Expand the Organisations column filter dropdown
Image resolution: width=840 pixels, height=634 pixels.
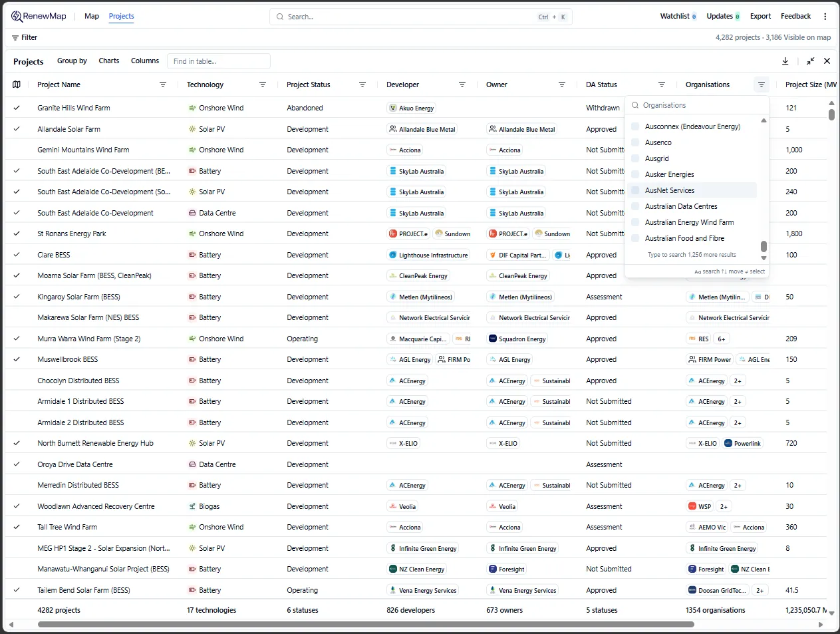[x=762, y=84]
